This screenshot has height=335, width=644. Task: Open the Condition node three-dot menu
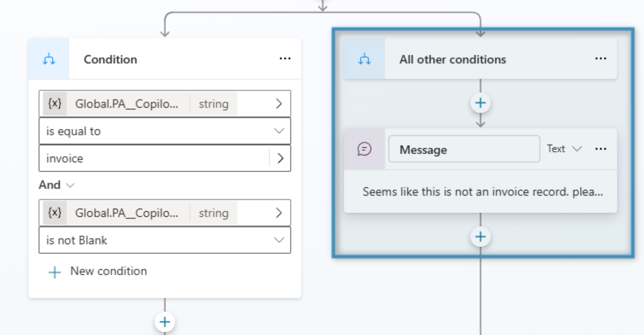point(285,58)
